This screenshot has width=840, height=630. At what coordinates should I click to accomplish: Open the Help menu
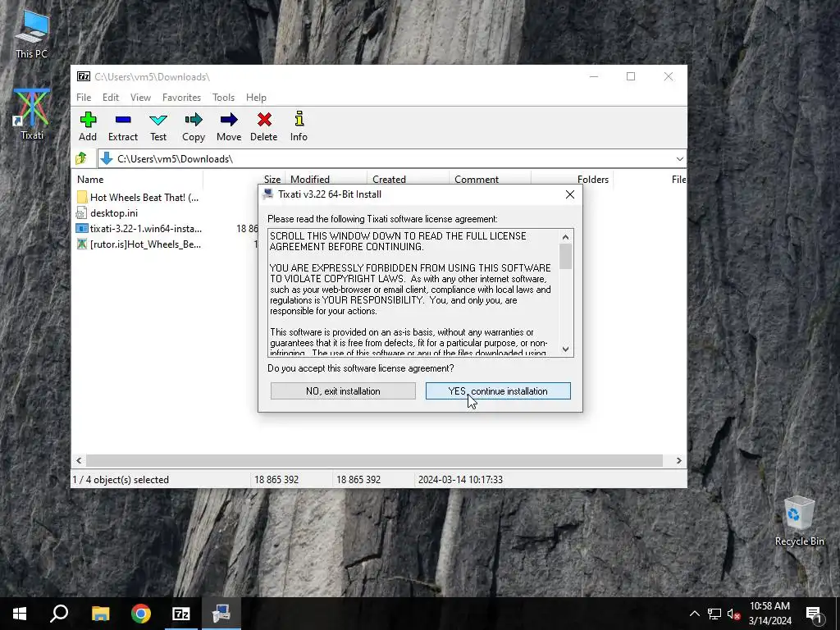pyautogui.click(x=256, y=98)
